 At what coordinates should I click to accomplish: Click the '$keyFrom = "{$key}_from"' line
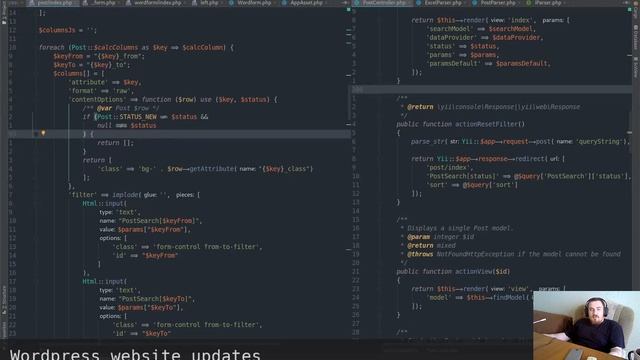(99, 56)
